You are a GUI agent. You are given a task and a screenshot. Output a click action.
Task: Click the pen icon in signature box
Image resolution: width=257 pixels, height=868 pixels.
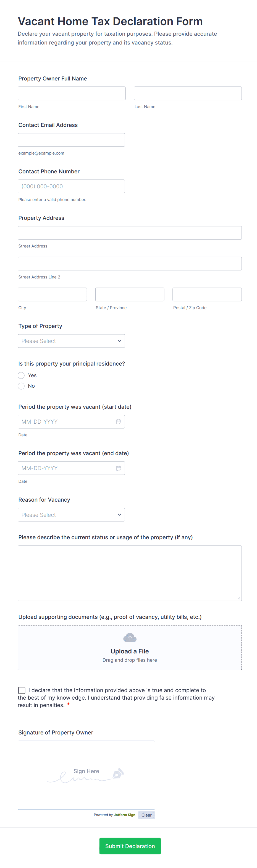point(118,773)
